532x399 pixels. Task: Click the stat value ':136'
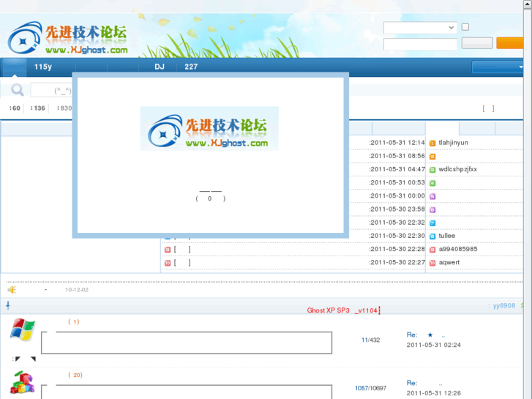(x=37, y=108)
